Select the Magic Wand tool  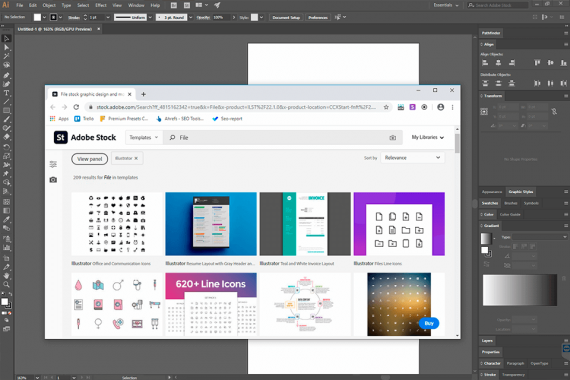coord(6,56)
